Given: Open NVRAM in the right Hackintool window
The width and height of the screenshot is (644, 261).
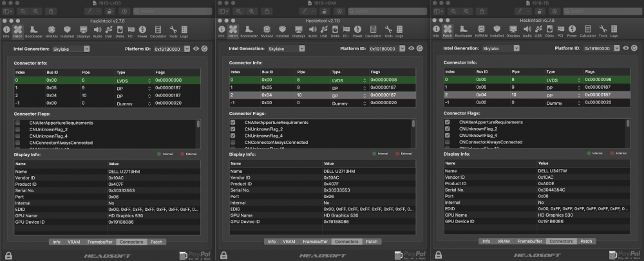Looking at the screenshot, I should coord(481,32).
